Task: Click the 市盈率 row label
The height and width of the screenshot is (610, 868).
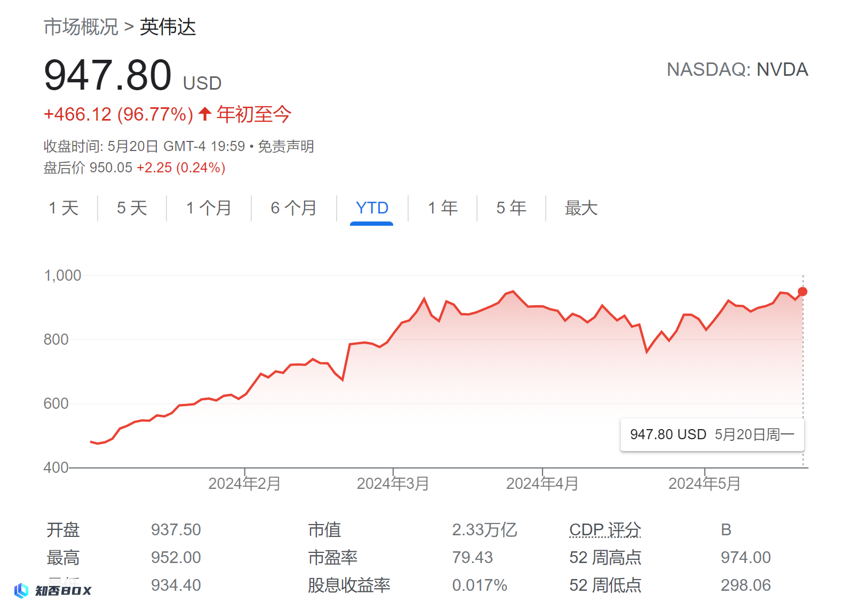Action: (x=333, y=557)
